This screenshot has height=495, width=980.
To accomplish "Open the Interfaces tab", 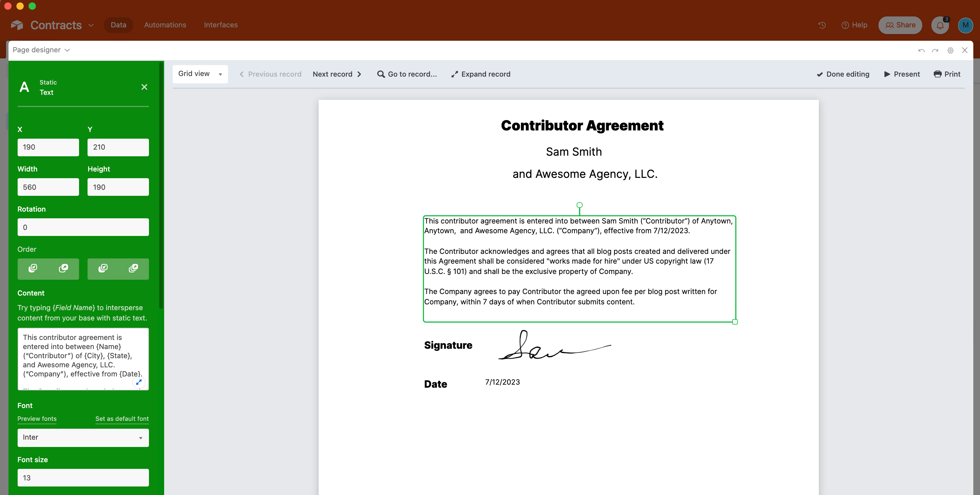I will (221, 25).
